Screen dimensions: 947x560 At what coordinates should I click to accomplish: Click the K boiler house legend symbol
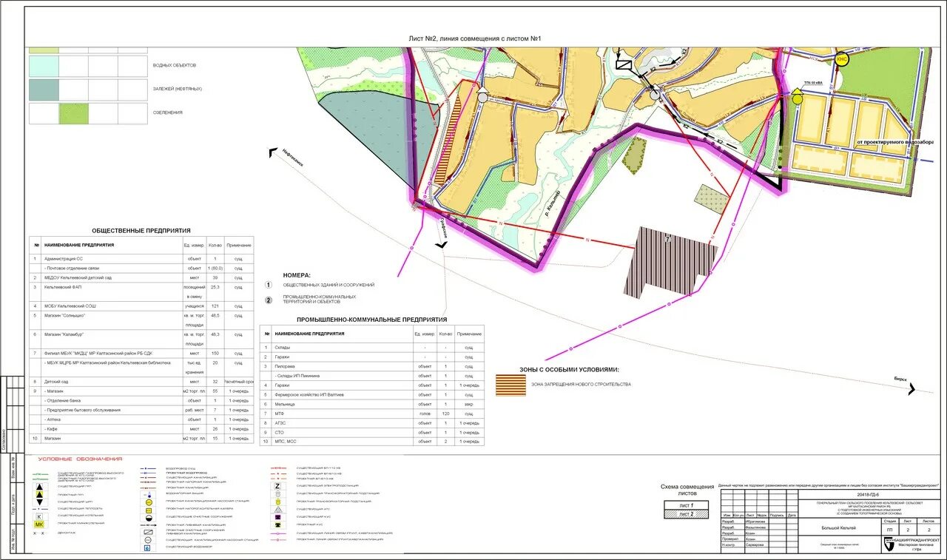[39, 516]
